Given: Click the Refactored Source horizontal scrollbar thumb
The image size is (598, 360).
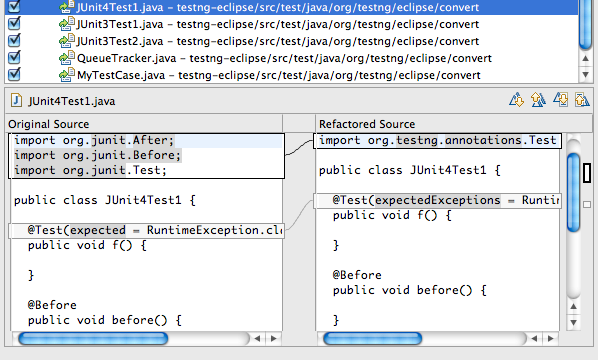Looking at the screenshot, I should pos(373,338).
